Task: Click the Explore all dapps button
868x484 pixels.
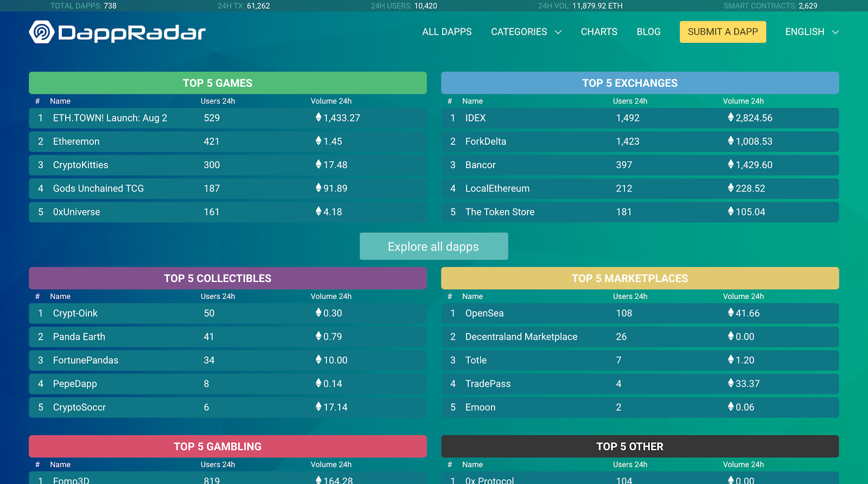Action: 434,246
